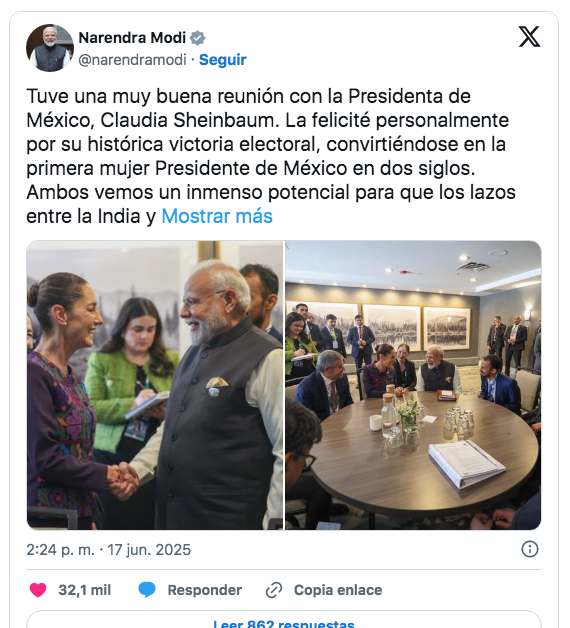
Task: Click the heart like icon
Action: pyautogui.click(x=38, y=590)
